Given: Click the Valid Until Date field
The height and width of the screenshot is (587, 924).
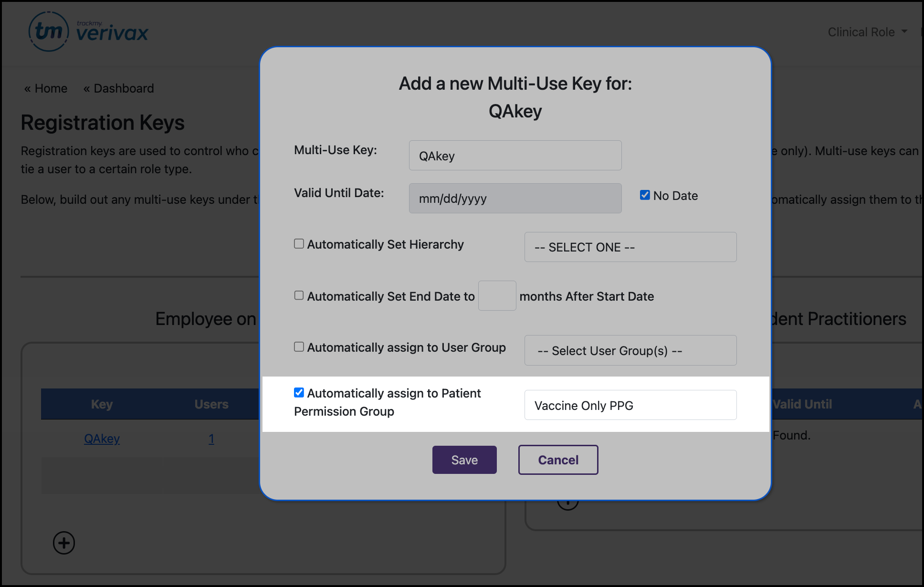Looking at the screenshot, I should (515, 198).
